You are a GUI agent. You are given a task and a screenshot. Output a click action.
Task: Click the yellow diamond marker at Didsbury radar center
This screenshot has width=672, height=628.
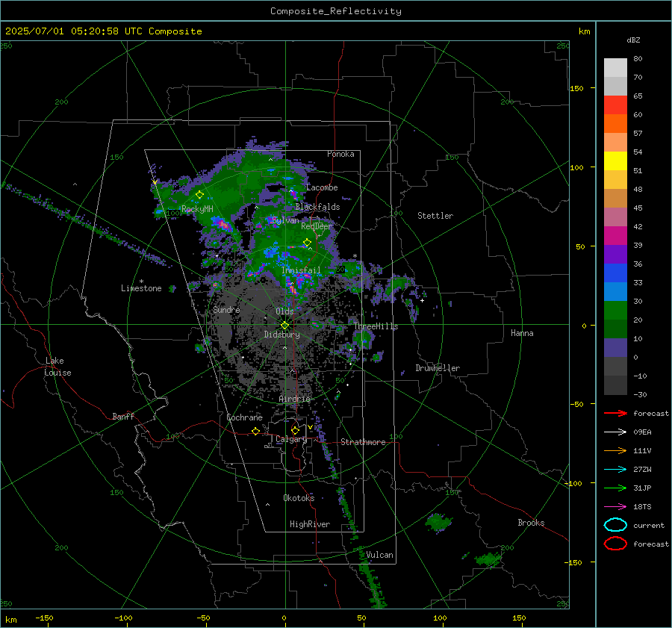284,326
